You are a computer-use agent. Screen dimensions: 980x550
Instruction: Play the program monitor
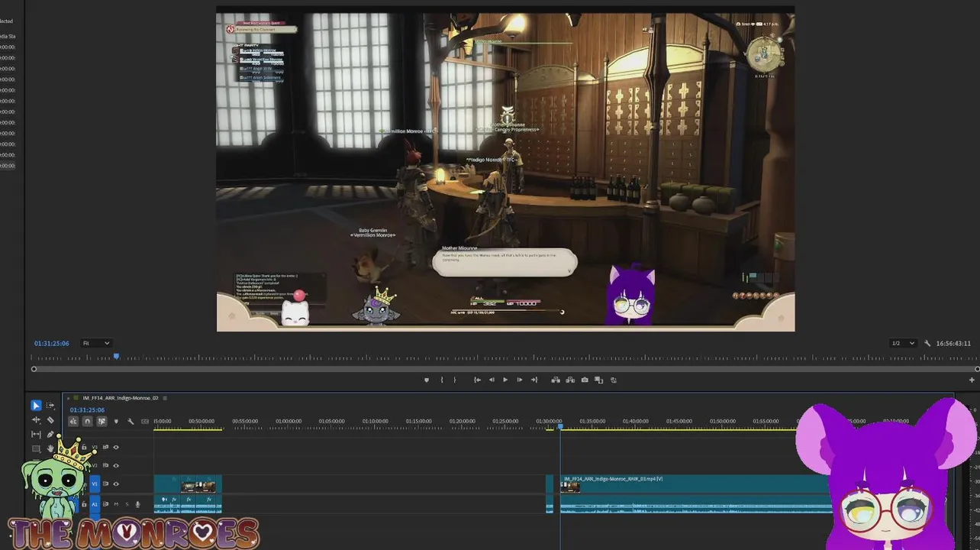[505, 380]
